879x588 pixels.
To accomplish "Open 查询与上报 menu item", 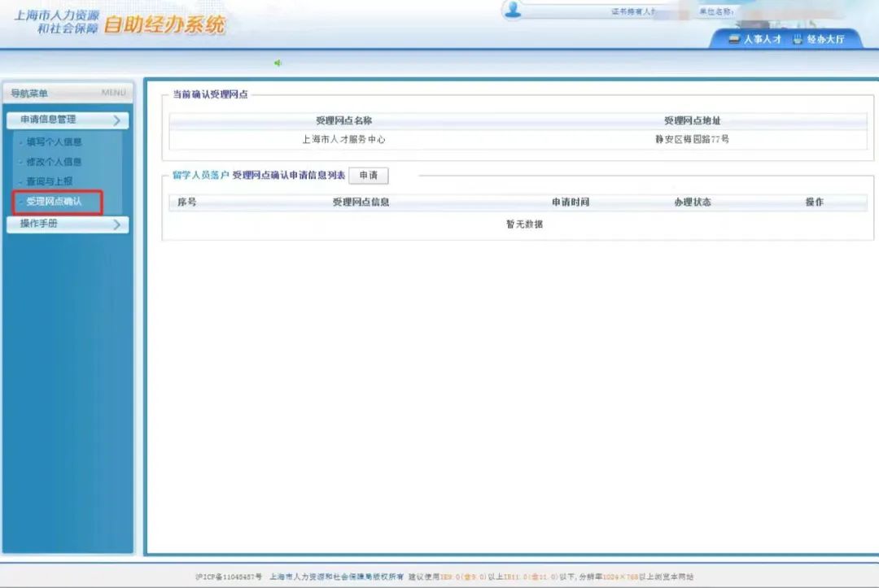I will click(50, 181).
